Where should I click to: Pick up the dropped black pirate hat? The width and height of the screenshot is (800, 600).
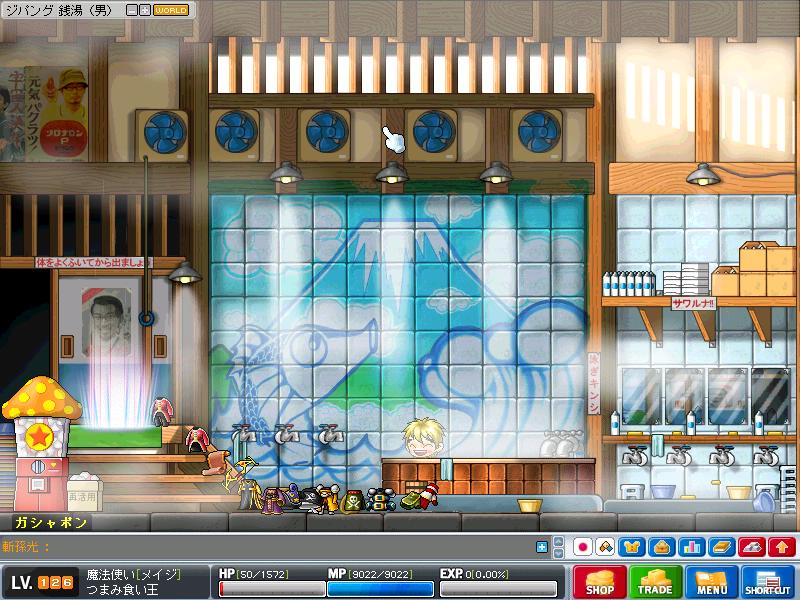click(310, 499)
